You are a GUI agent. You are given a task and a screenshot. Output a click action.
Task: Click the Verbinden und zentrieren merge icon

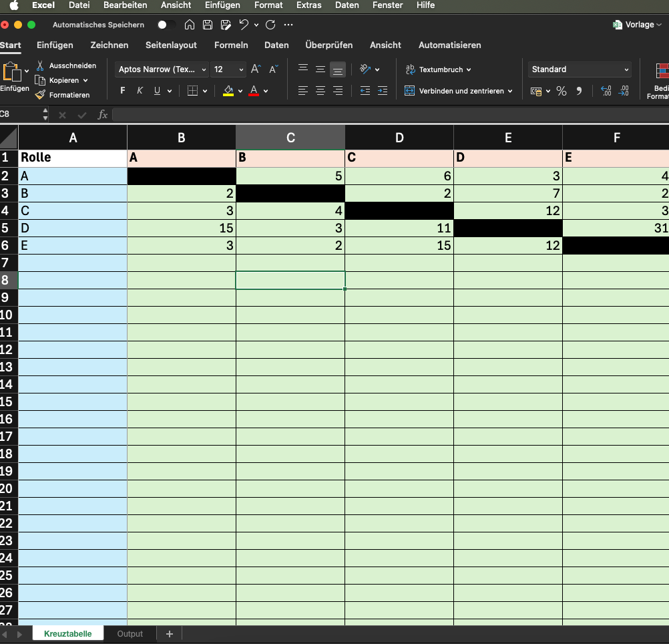click(x=409, y=90)
